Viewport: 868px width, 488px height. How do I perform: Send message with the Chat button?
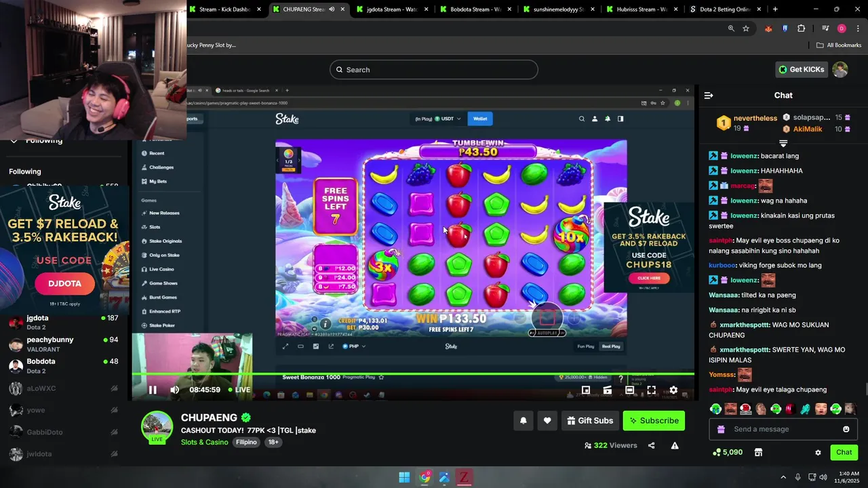coord(844,452)
